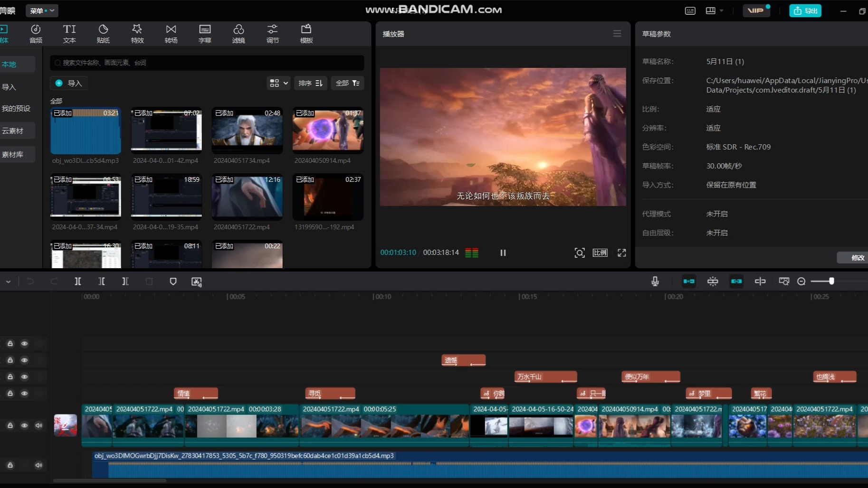
Task: Click the split clip tool icon
Action: coord(78,282)
